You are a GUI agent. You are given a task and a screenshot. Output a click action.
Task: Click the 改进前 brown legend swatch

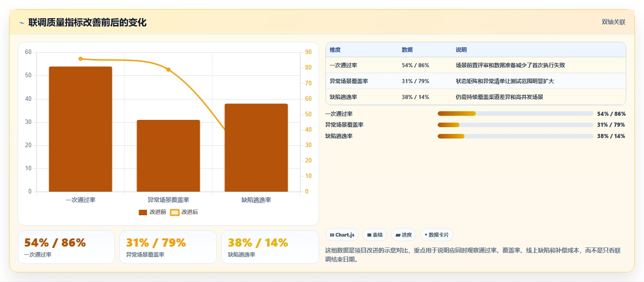pyautogui.click(x=143, y=212)
